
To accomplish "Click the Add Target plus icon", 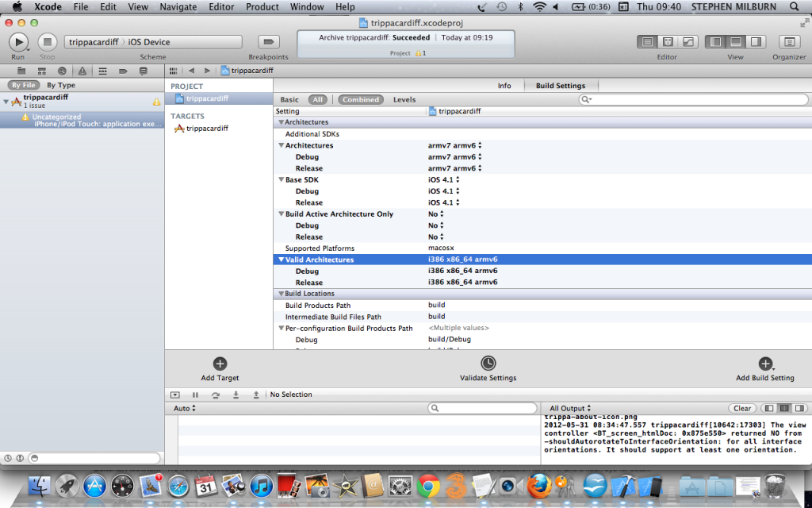I will click(x=220, y=364).
